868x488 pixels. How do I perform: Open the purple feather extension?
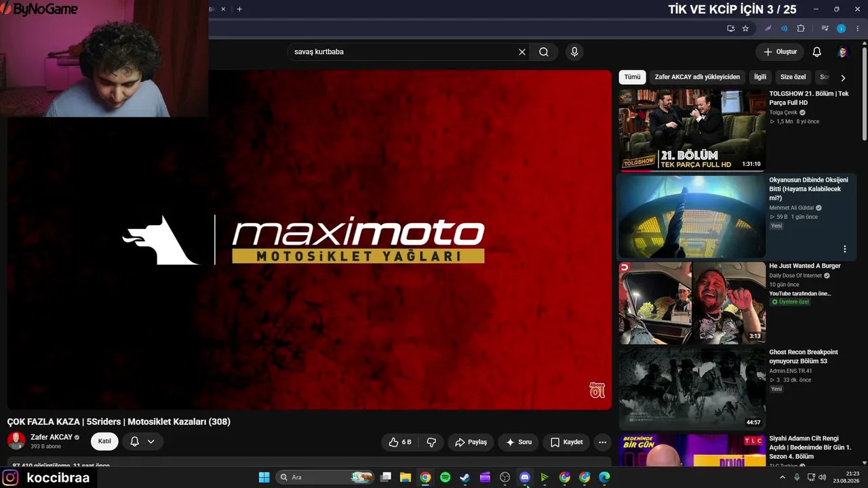768,28
